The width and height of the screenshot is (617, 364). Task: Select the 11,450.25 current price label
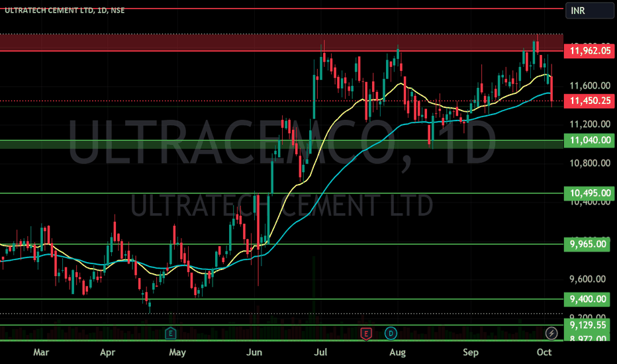[x=589, y=101]
